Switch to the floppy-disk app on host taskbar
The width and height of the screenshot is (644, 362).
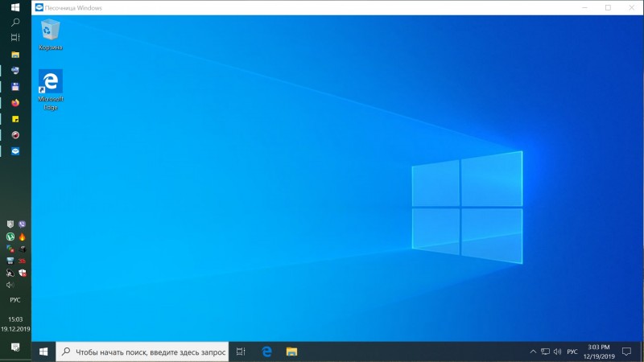(x=15, y=87)
